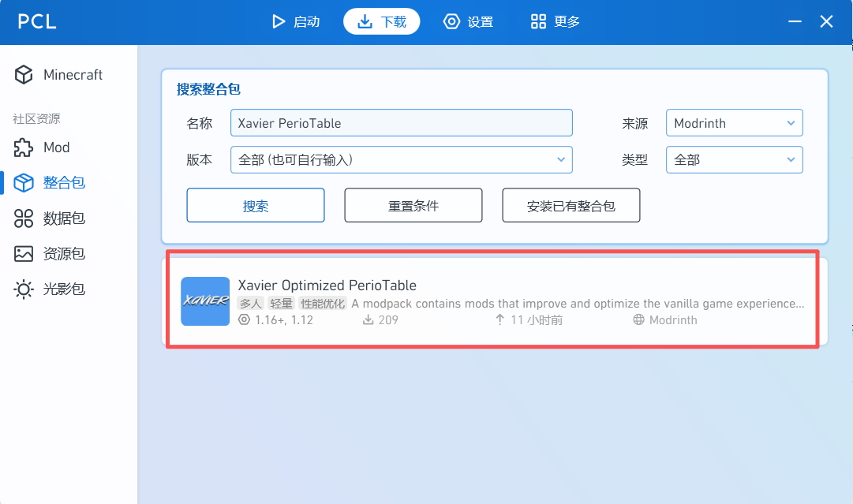
Task: Click the globe icon beside Modrinth
Action: tap(638, 319)
